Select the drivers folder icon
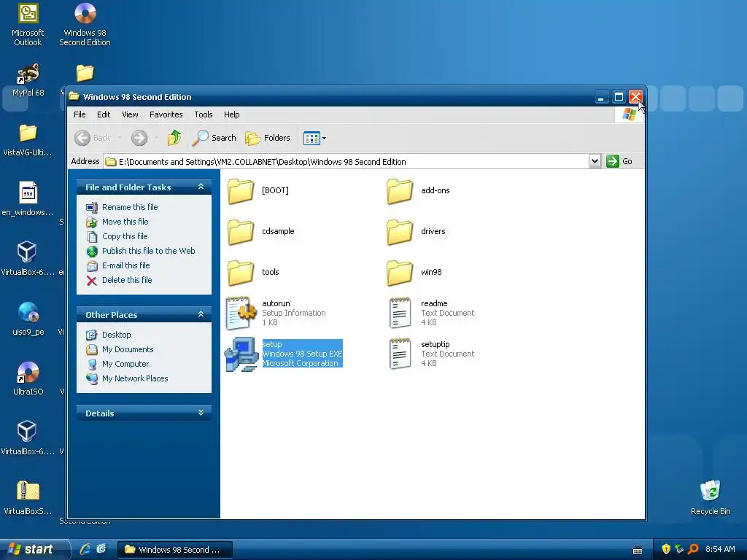The width and height of the screenshot is (747, 560). (399, 232)
